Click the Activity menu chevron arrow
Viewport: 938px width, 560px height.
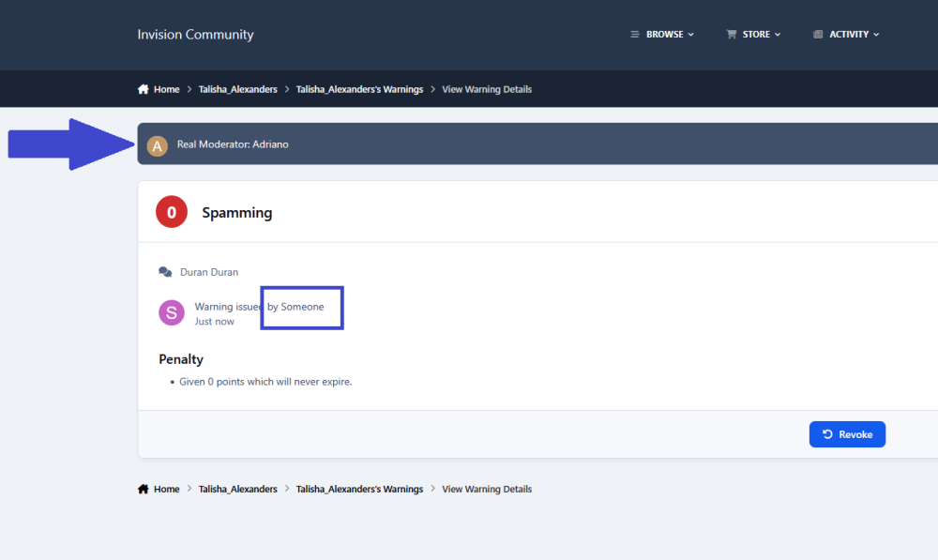[876, 35]
